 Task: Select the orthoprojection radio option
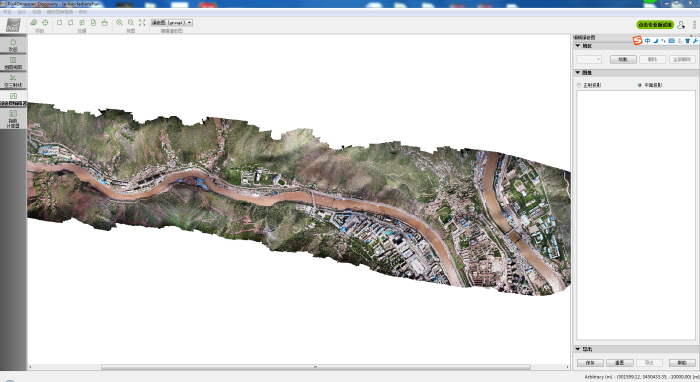tap(579, 85)
